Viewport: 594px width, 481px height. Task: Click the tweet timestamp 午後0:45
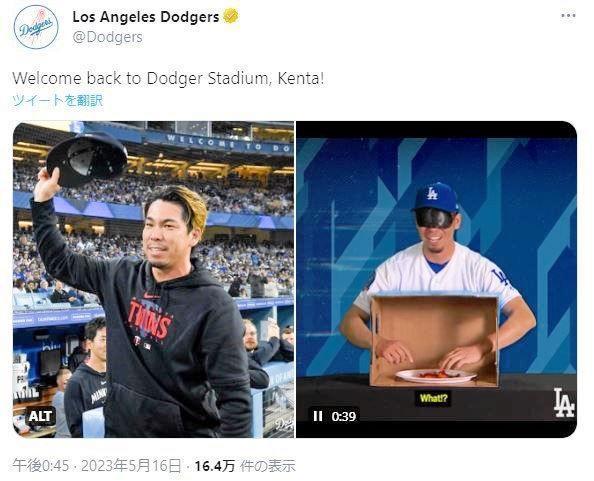coord(41,466)
